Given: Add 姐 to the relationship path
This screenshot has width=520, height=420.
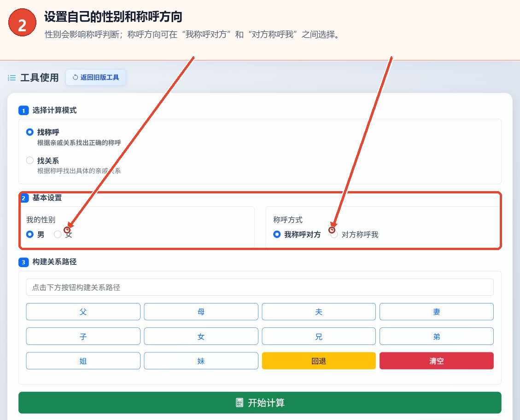Looking at the screenshot, I should (x=83, y=361).
